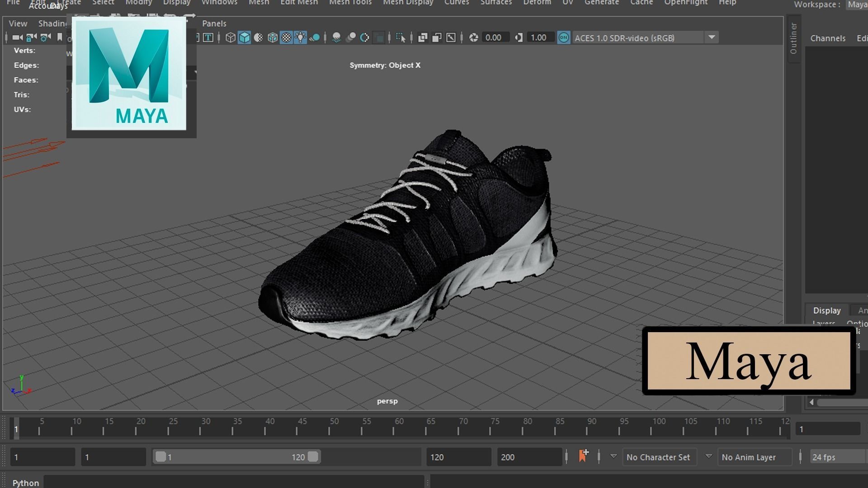Open the Edit Mesh menu
The height and width of the screenshot is (488, 868).
tap(299, 3)
